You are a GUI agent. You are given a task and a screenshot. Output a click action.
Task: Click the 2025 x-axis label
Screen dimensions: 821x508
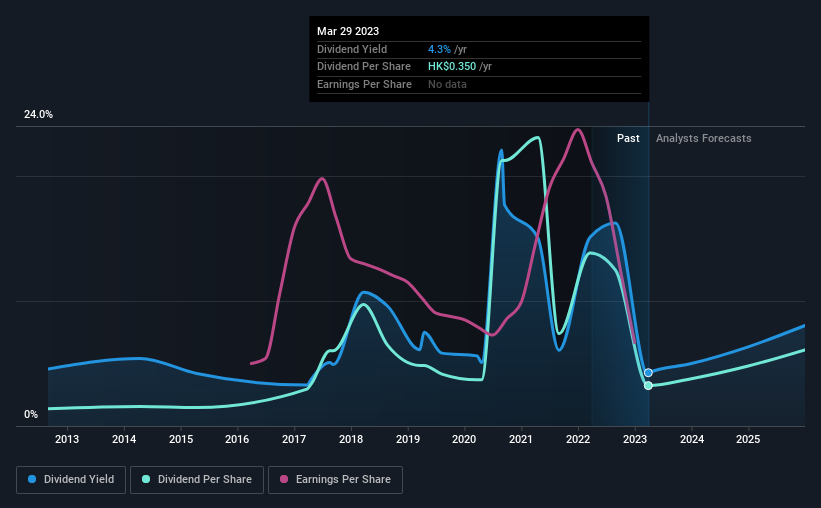tap(748, 439)
